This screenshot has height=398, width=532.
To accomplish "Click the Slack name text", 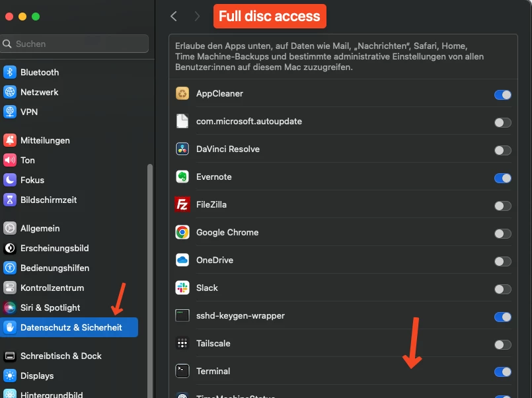I will (207, 288).
